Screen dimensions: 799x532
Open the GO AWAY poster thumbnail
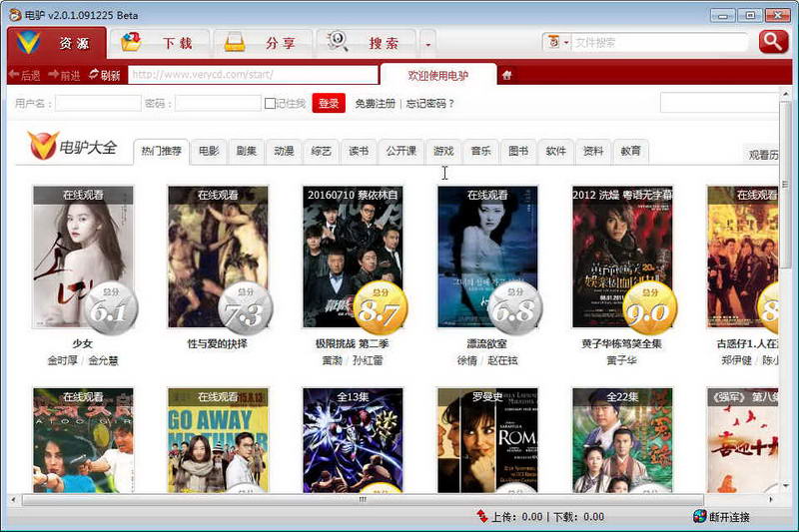pos(218,440)
